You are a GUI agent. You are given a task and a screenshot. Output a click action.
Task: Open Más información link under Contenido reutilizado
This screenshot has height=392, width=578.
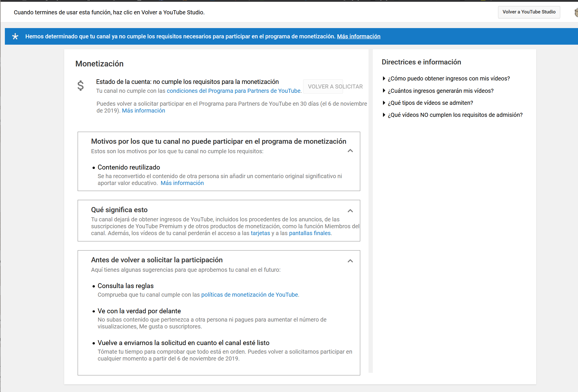pos(182,183)
